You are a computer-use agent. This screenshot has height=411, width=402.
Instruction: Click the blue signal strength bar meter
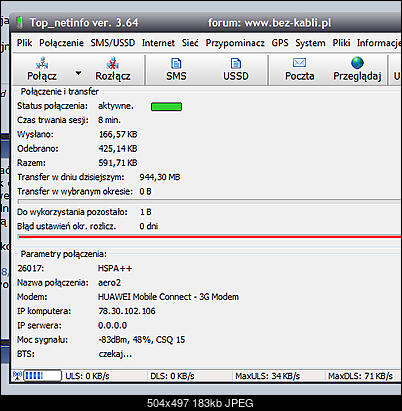(x=42, y=376)
